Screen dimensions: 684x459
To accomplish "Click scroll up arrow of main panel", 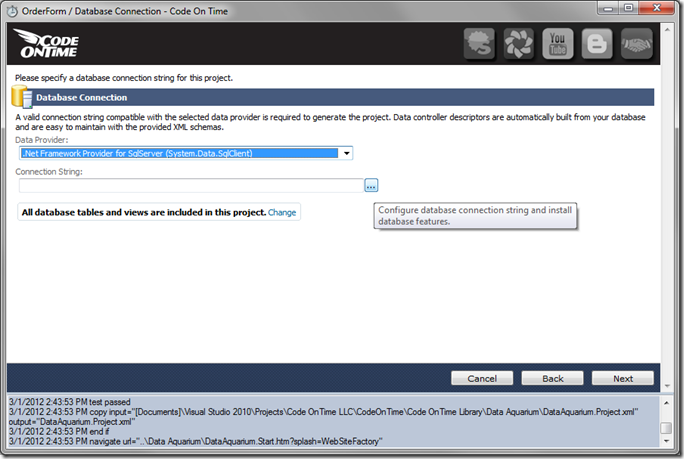I will pos(667,30).
